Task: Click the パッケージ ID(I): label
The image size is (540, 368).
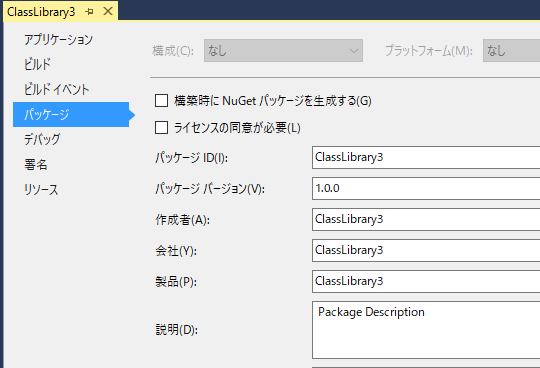Action: pyautogui.click(x=191, y=158)
